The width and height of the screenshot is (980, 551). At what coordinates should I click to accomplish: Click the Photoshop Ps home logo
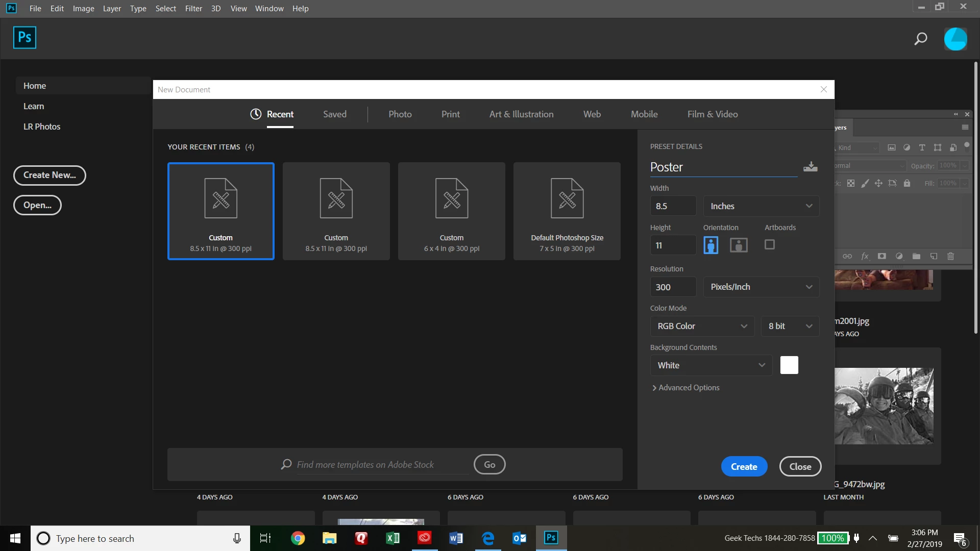tap(24, 37)
